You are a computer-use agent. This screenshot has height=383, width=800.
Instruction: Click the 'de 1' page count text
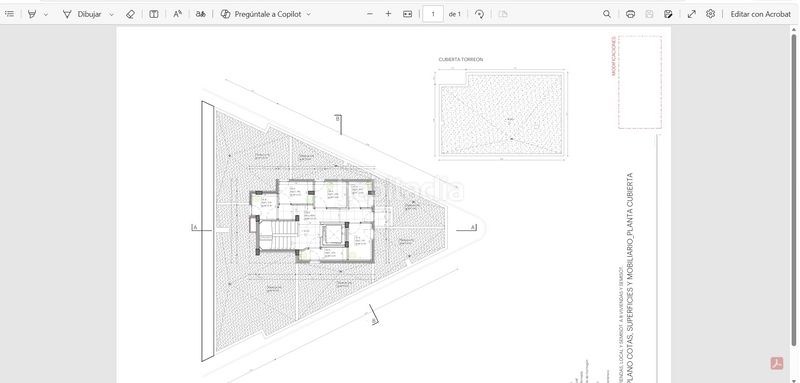[x=454, y=14]
